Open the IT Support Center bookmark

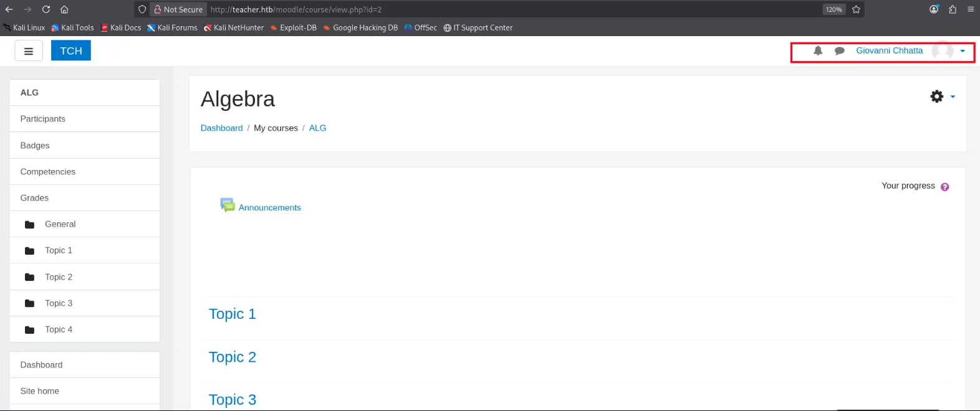(x=478, y=28)
